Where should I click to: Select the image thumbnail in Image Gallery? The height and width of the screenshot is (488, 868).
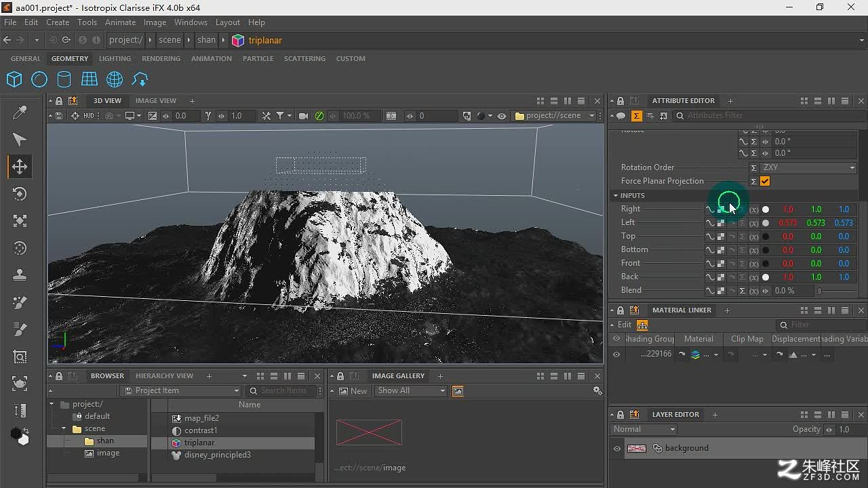(x=369, y=432)
